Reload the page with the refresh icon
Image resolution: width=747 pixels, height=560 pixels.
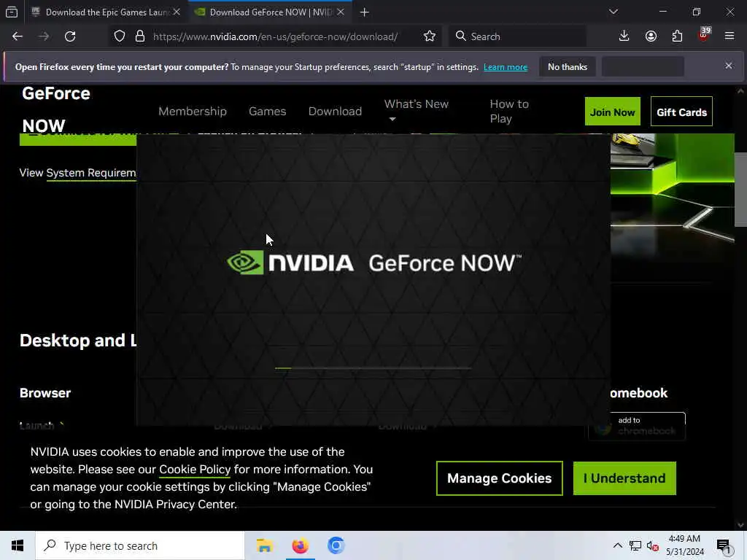coord(70,36)
